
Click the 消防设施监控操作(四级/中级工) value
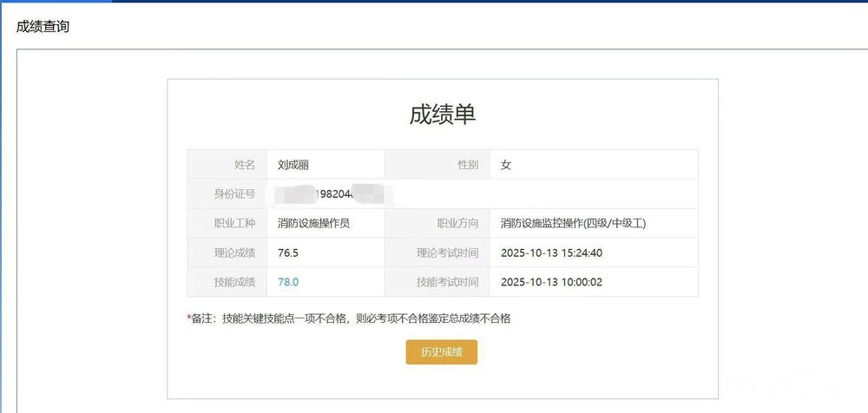573,223
